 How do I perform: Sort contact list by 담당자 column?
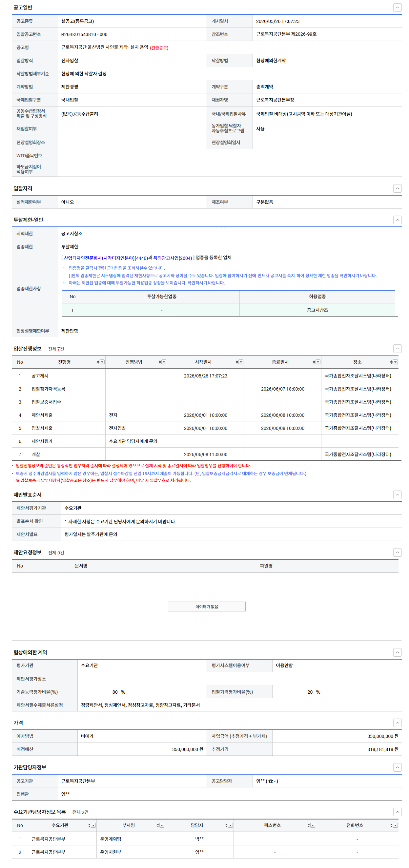click(226, 825)
